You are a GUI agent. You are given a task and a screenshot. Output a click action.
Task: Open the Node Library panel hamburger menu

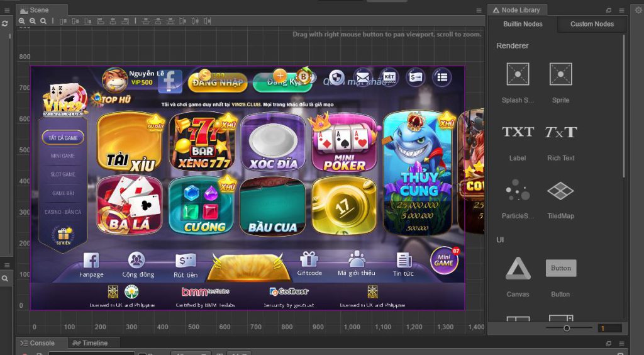point(622,10)
